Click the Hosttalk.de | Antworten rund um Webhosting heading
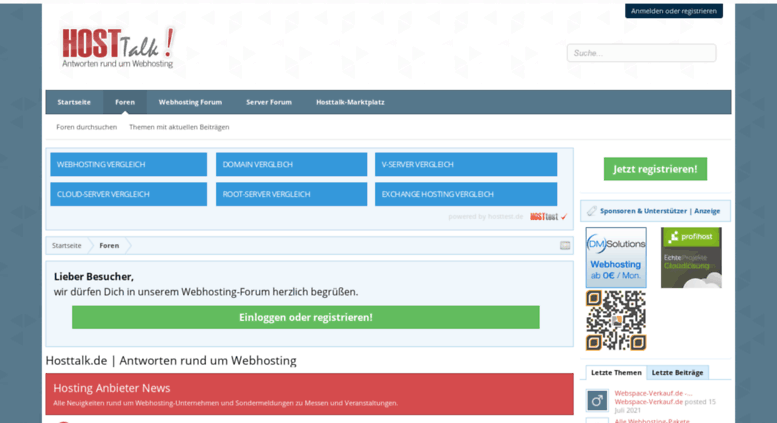 (171, 361)
